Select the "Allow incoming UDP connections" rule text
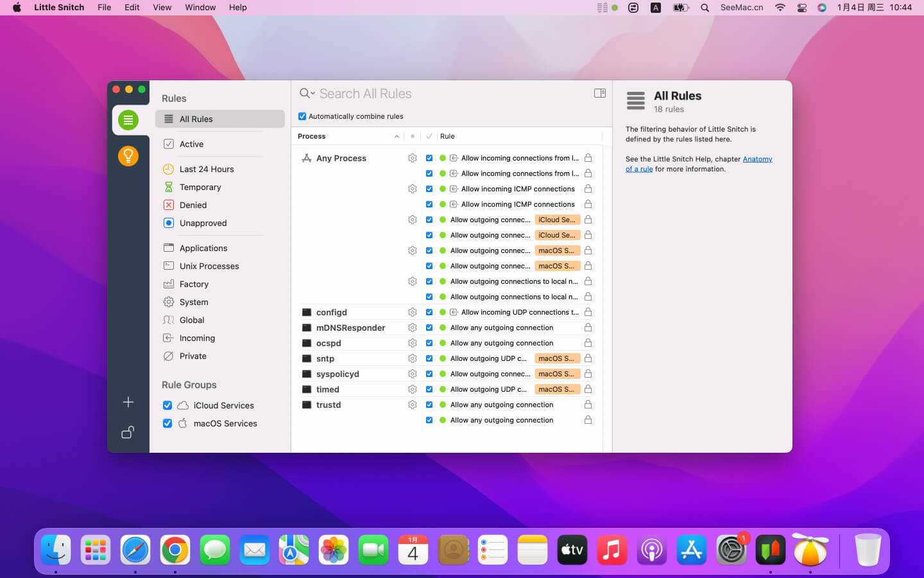924x578 pixels. point(520,312)
